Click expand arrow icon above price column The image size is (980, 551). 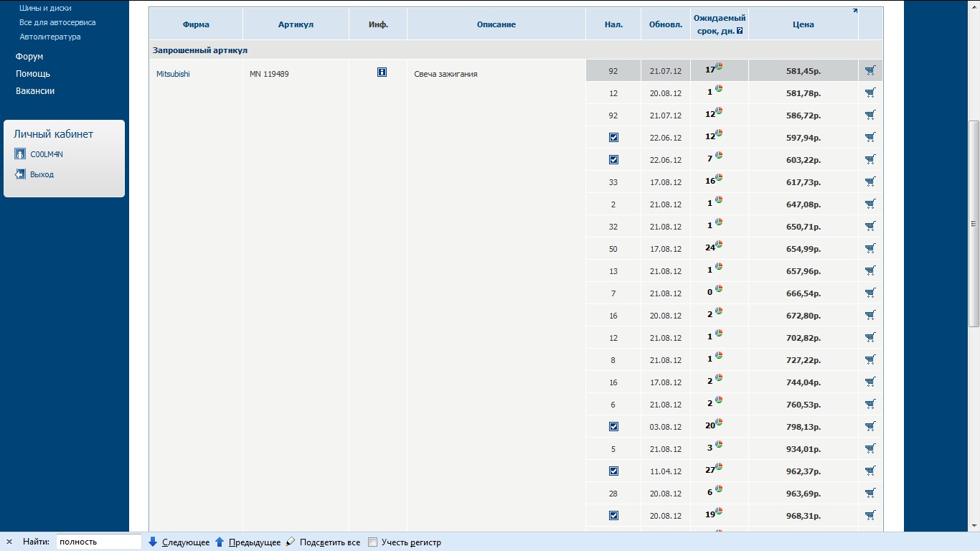tap(854, 11)
